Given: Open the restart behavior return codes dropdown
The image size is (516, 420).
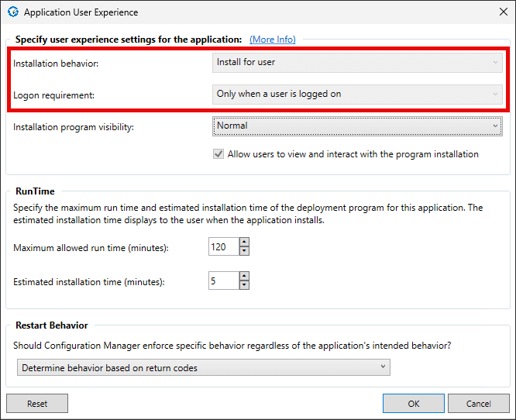Looking at the screenshot, I should [x=203, y=368].
